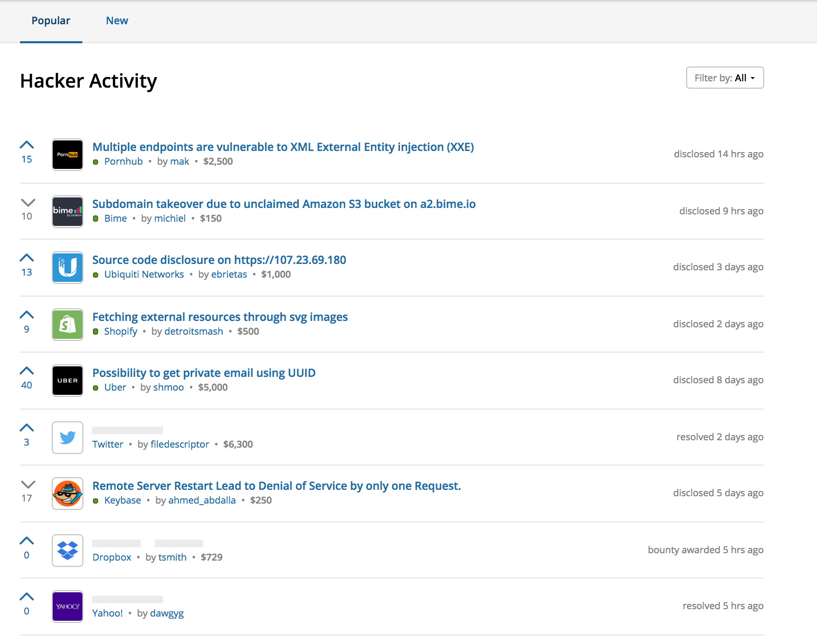Open the Ubiquiti Networks logo icon
This screenshot has height=644, width=817.
68,268
